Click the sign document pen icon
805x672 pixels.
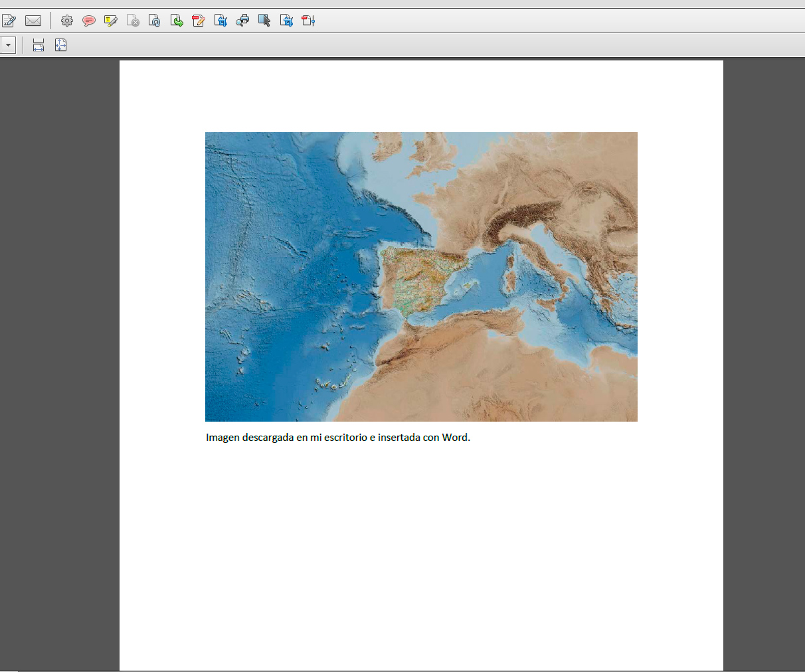(x=9, y=21)
